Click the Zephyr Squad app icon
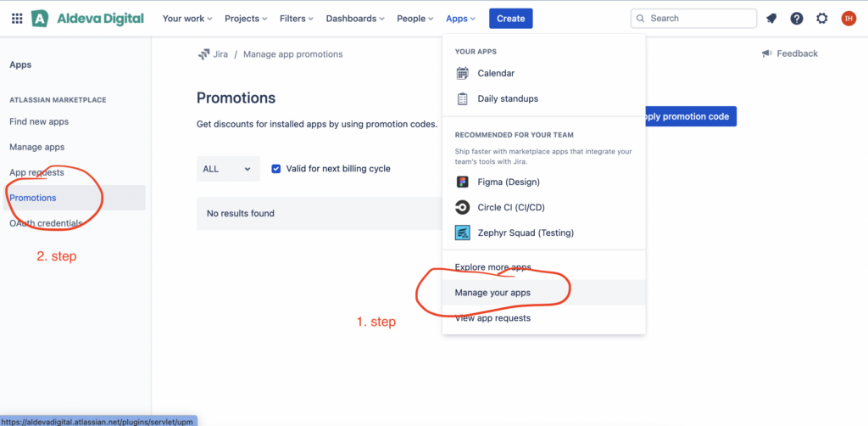The height and width of the screenshot is (426, 868). pos(462,233)
